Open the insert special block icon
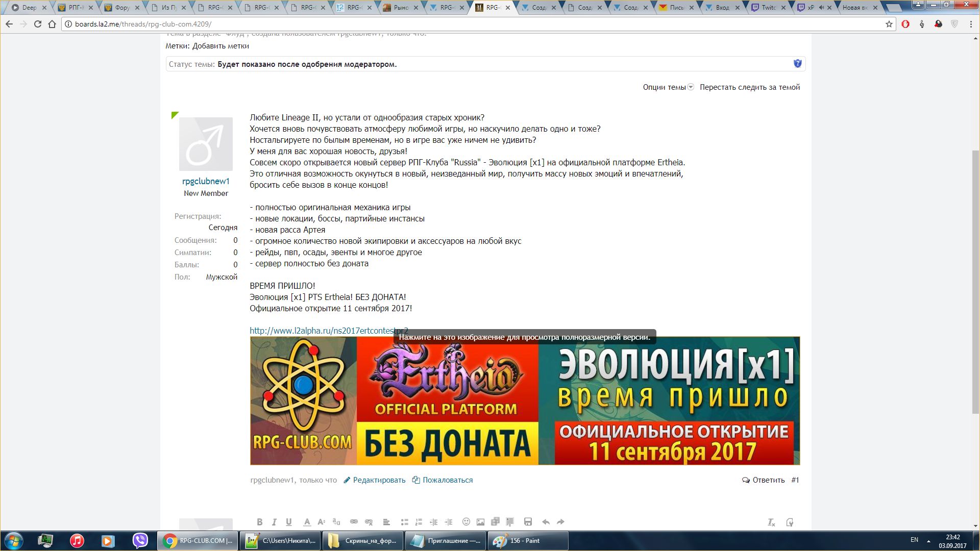Viewport: 980px width, 551px height. [x=510, y=522]
